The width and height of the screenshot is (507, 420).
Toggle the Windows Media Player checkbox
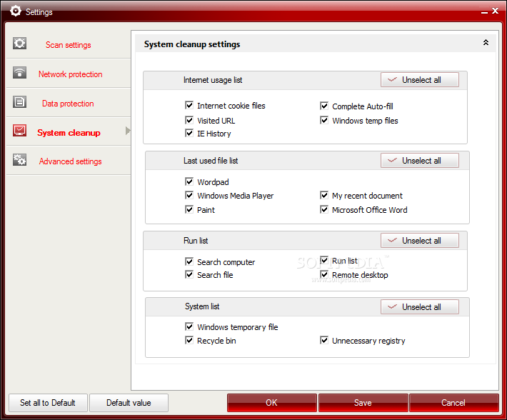[189, 196]
